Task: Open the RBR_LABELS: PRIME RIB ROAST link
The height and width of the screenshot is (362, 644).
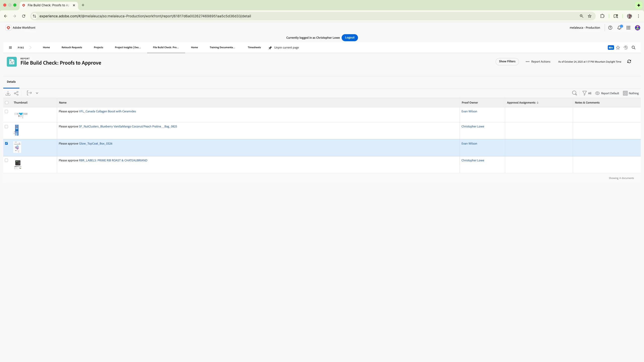Action: click(113, 160)
